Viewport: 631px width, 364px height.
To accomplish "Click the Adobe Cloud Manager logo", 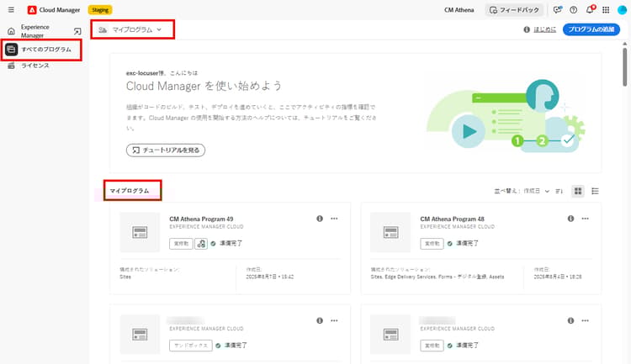I will 32,9.
